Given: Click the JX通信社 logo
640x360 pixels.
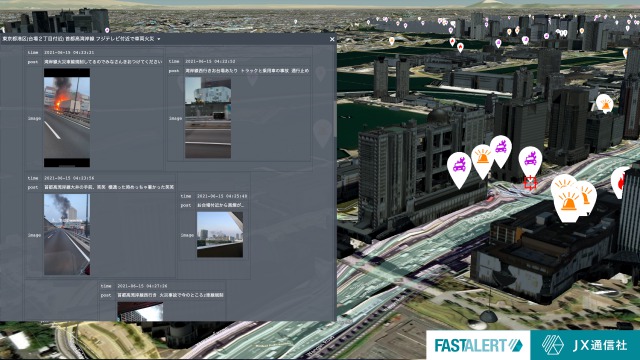Looking at the screenshot, I should coord(585,345).
